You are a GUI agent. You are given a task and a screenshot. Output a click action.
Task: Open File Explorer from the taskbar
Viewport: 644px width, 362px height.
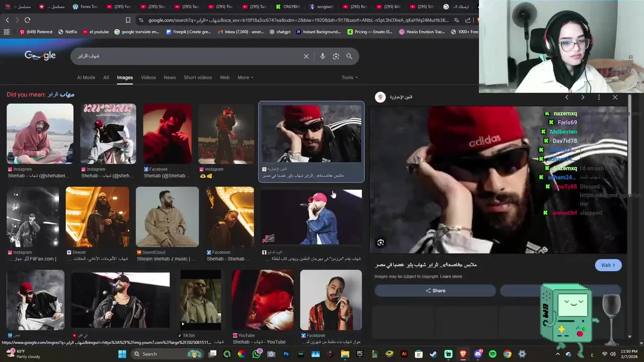[x=345, y=354]
